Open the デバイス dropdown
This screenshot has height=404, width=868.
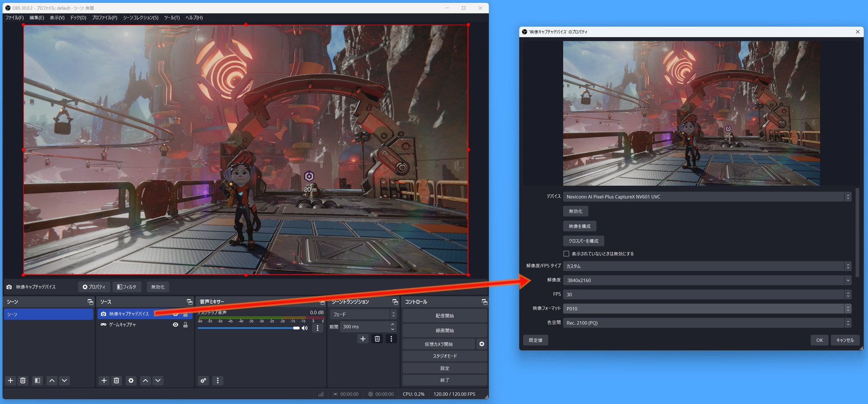click(x=708, y=197)
